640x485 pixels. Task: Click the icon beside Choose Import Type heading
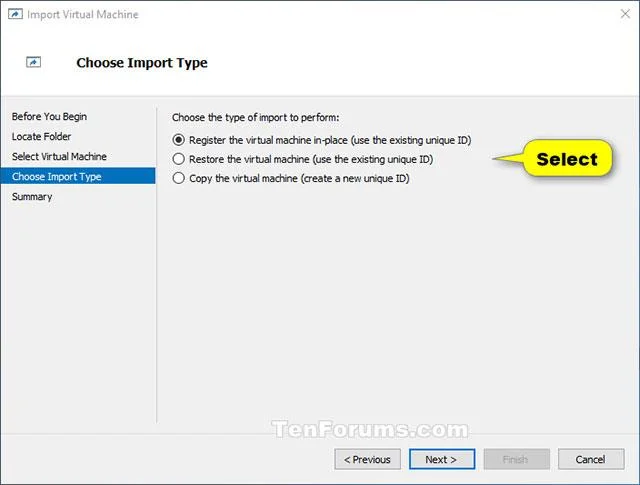[x=33, y=62]
